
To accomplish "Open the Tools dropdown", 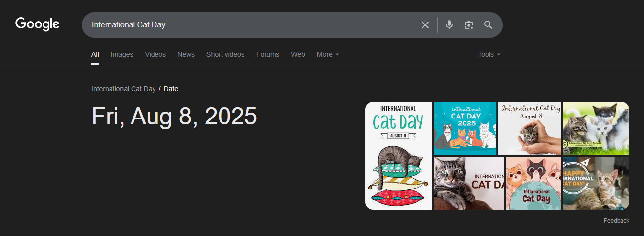I will (489, 54).
